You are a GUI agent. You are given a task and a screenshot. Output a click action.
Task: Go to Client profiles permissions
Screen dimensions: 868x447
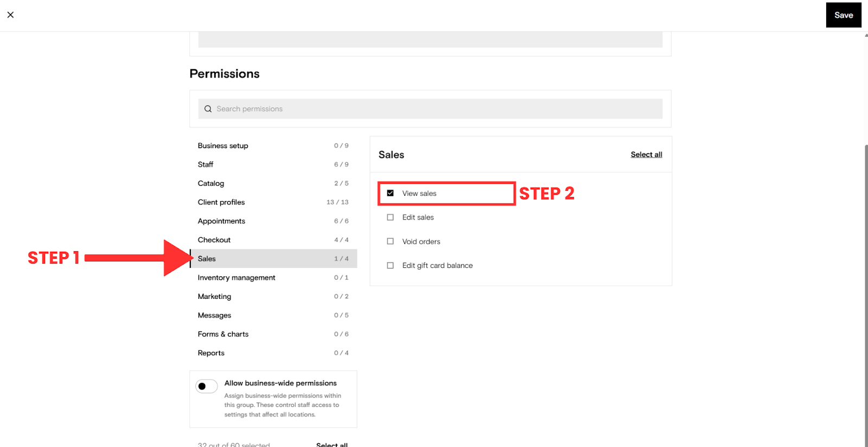pyautogui.click(x=273, y=202)
